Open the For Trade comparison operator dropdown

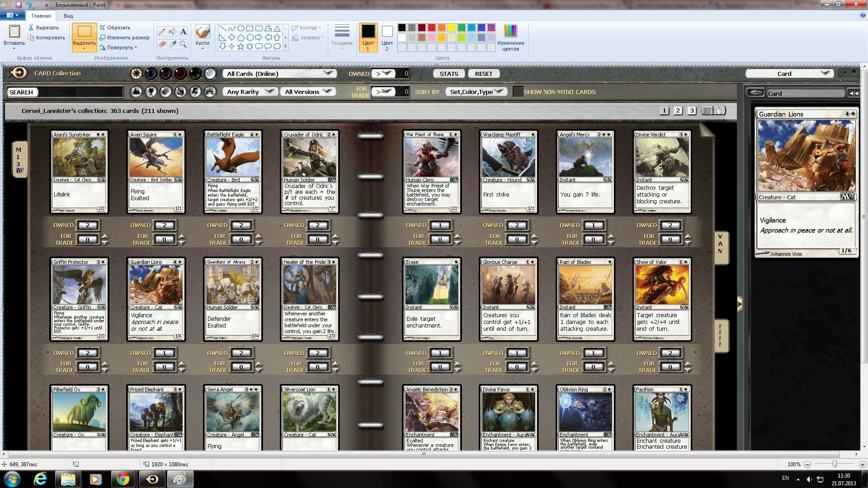coord(383,92)
